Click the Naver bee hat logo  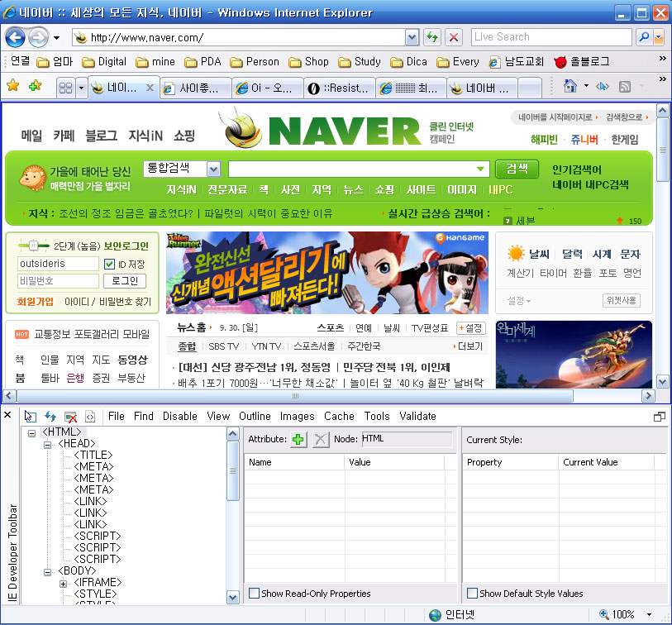coord(241,127)
